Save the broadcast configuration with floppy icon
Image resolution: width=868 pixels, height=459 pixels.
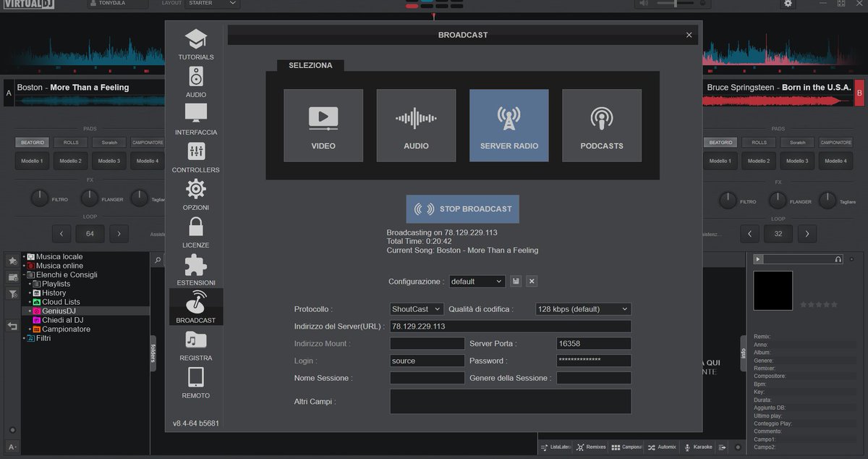point(516,281)
